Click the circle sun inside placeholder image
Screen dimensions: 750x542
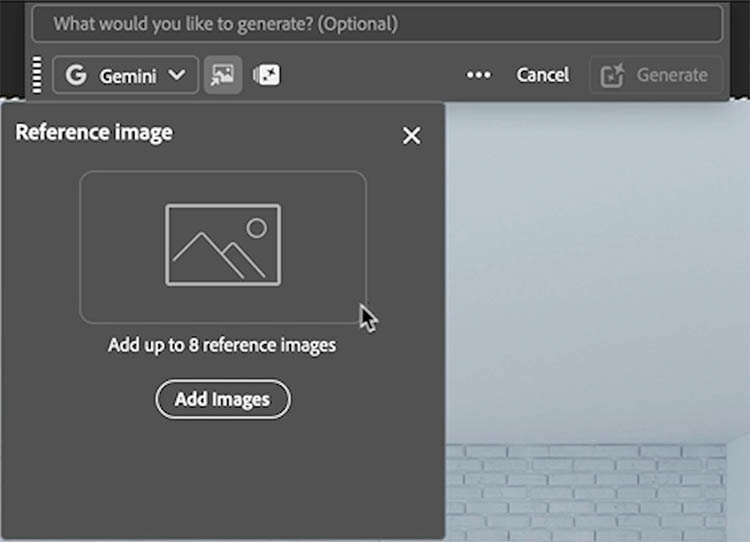257,228
